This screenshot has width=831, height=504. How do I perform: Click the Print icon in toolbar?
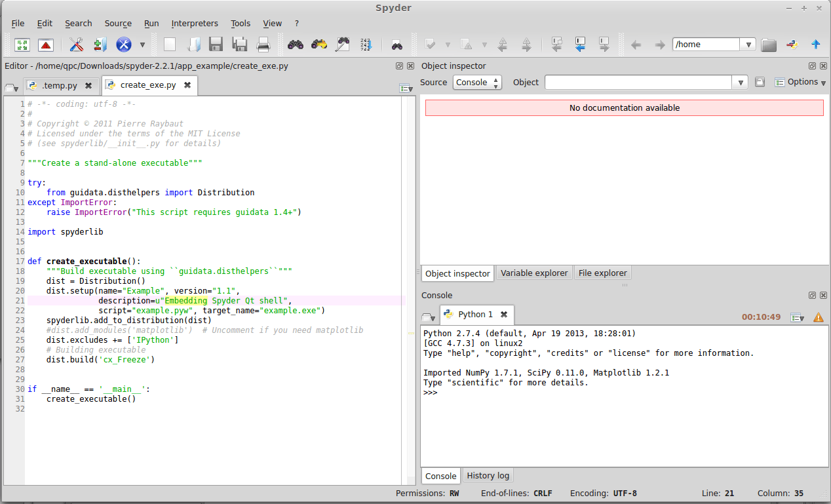tap(263, 45)
